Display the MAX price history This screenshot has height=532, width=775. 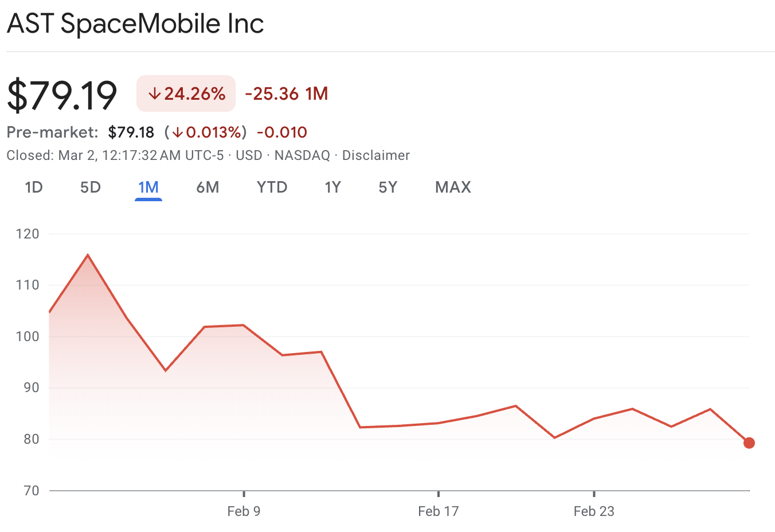(x=453, y=187)
